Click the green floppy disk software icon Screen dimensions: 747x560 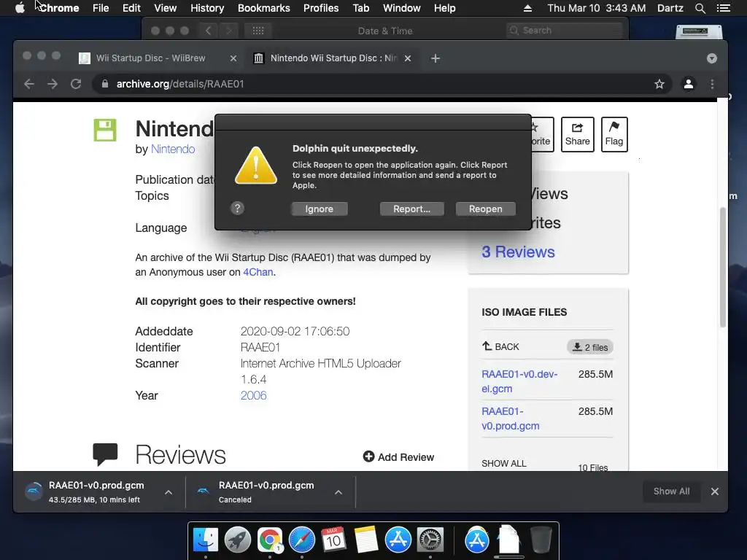pyautogui.click(x=105, y=130)
